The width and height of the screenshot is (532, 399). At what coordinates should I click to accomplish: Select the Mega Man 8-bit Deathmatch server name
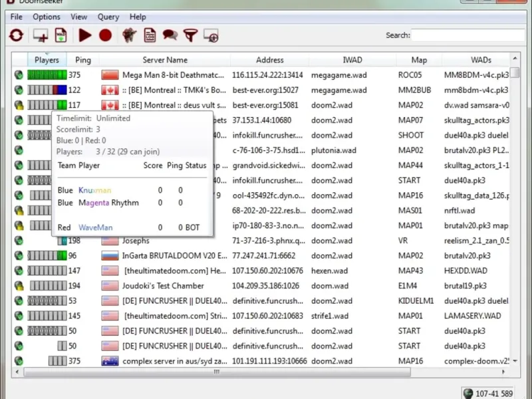click(173, 74)
